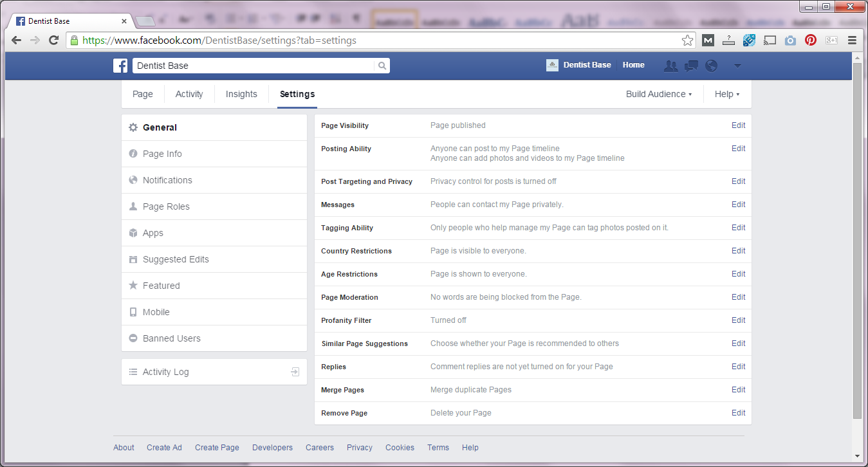Click the Pinterest extension icon
This screenshot has height=467, width=868.
811,40
